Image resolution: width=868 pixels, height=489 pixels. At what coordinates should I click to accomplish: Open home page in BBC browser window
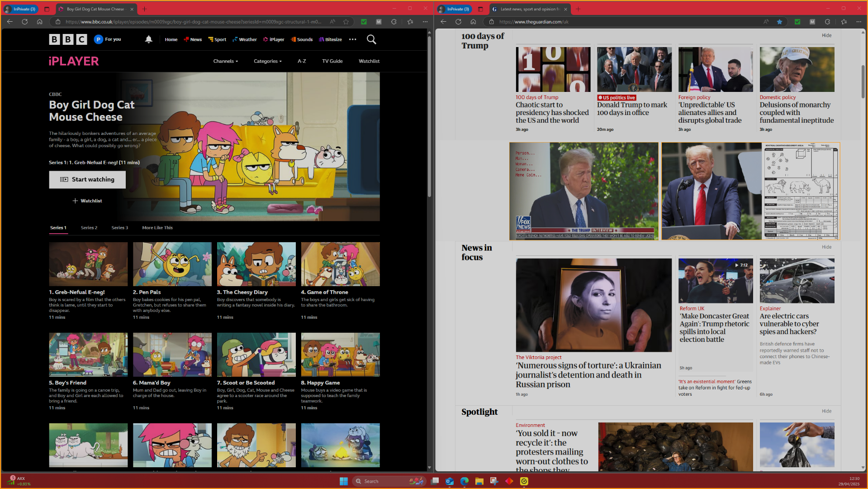tap(40, 22)
